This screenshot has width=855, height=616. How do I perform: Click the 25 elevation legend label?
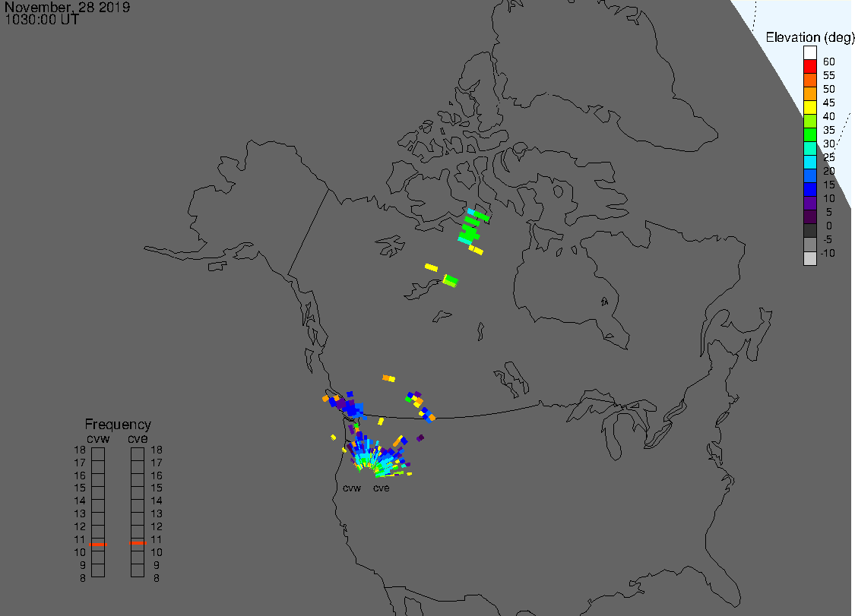click(829, 157)
